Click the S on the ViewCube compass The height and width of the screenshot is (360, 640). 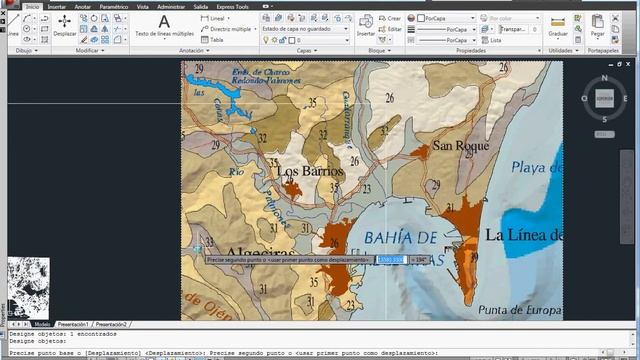(x=604, y=120)
